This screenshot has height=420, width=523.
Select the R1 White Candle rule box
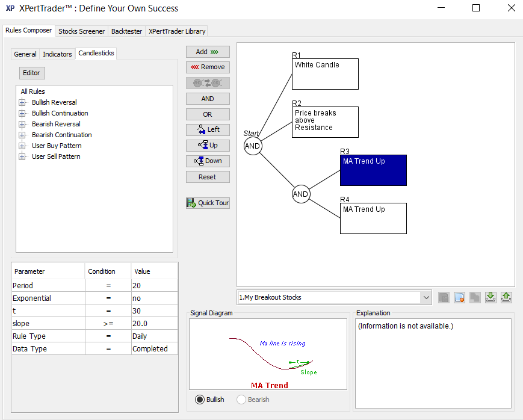tap(325, 74)
